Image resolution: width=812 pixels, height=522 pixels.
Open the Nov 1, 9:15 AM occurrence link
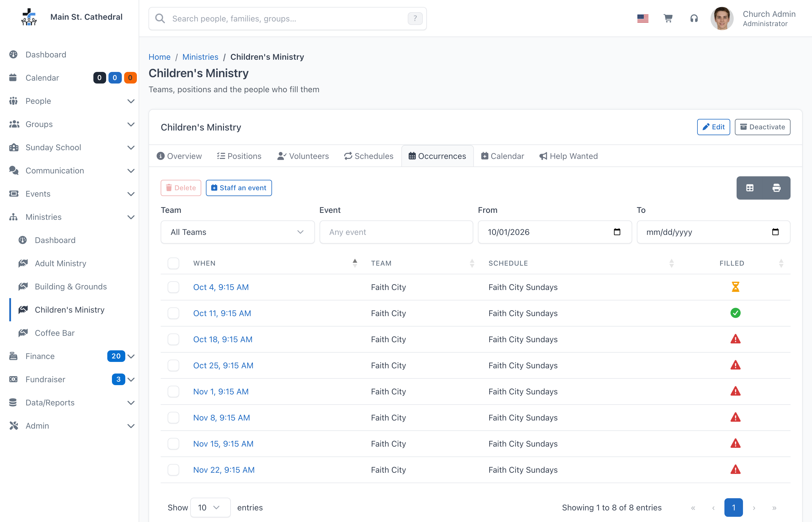221,391
